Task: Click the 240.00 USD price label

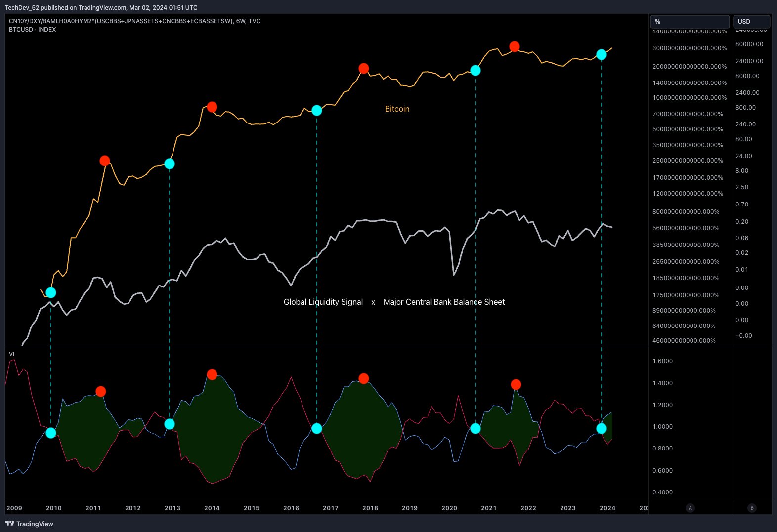Action: click(745, 124)
